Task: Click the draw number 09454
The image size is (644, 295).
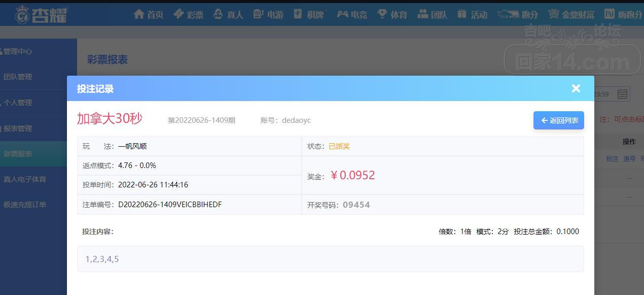Action: (356, 205)
